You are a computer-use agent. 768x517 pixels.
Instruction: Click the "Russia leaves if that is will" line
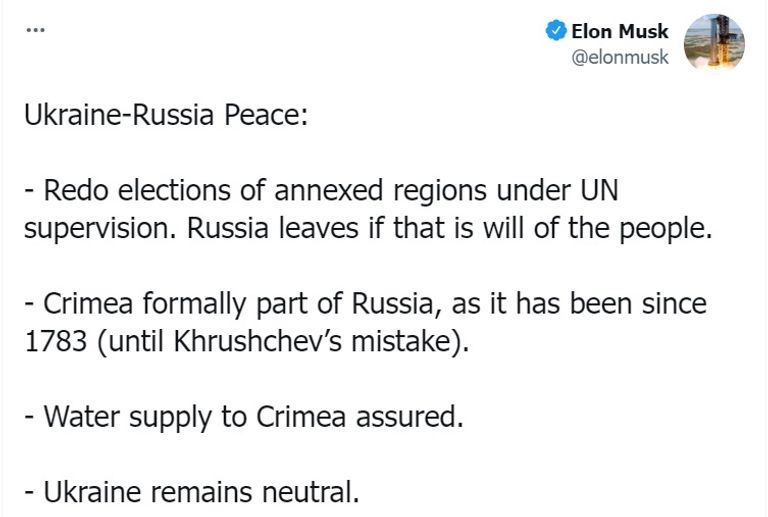pyautogui.click(x=366, y=227)
